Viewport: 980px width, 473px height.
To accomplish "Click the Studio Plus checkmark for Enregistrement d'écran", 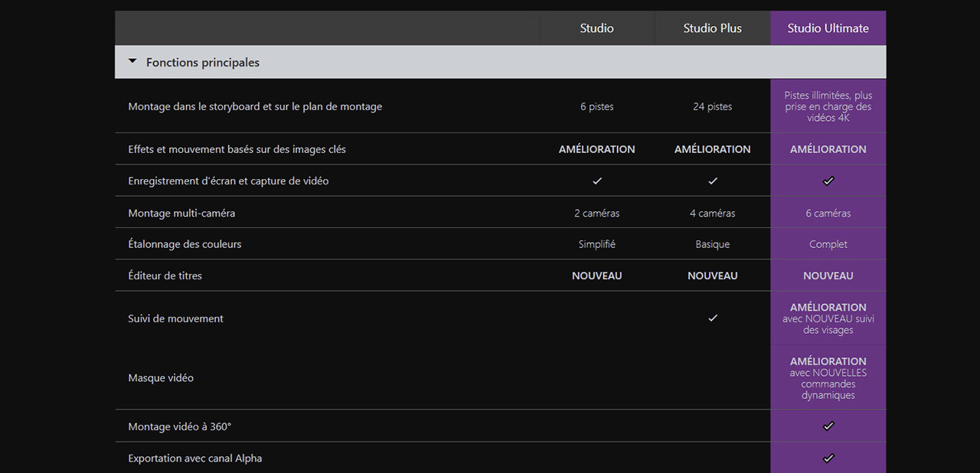I will click(x=713, y=181).
